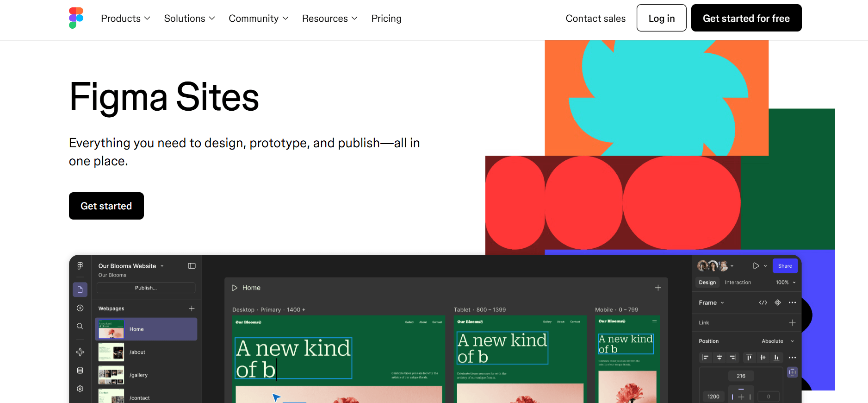Open the 100% zoom dropdown

pos(786,283)
